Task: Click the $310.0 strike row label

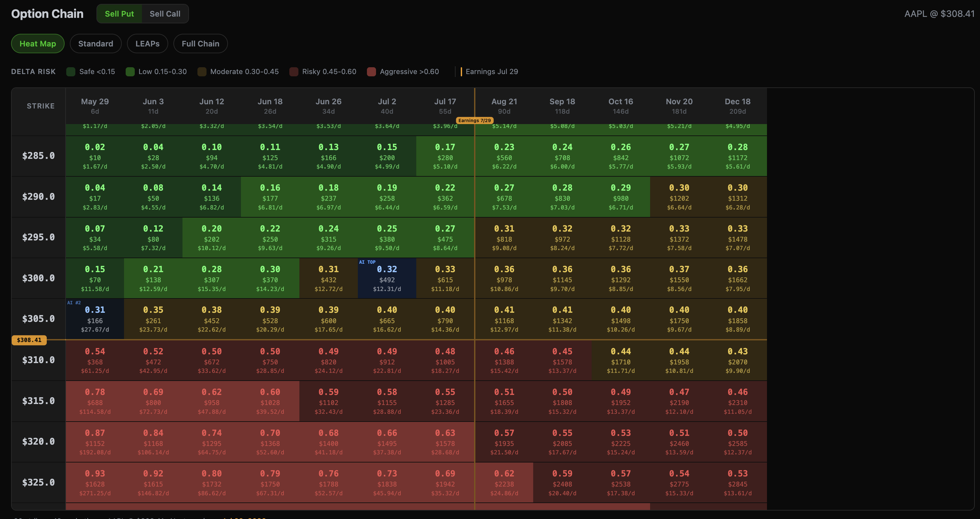Action: point(38,360)
